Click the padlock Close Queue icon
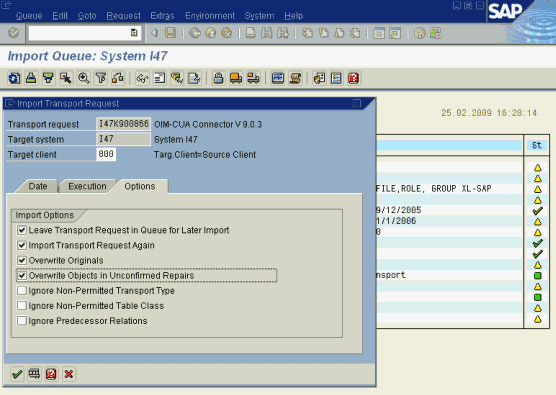556x395 pixels. 218,78
